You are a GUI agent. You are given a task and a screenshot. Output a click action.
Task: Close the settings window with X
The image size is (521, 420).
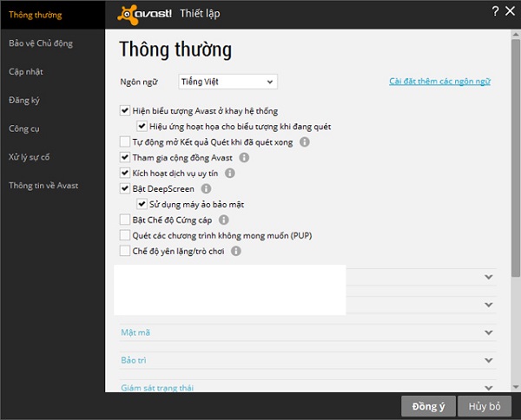click(510, 11)
